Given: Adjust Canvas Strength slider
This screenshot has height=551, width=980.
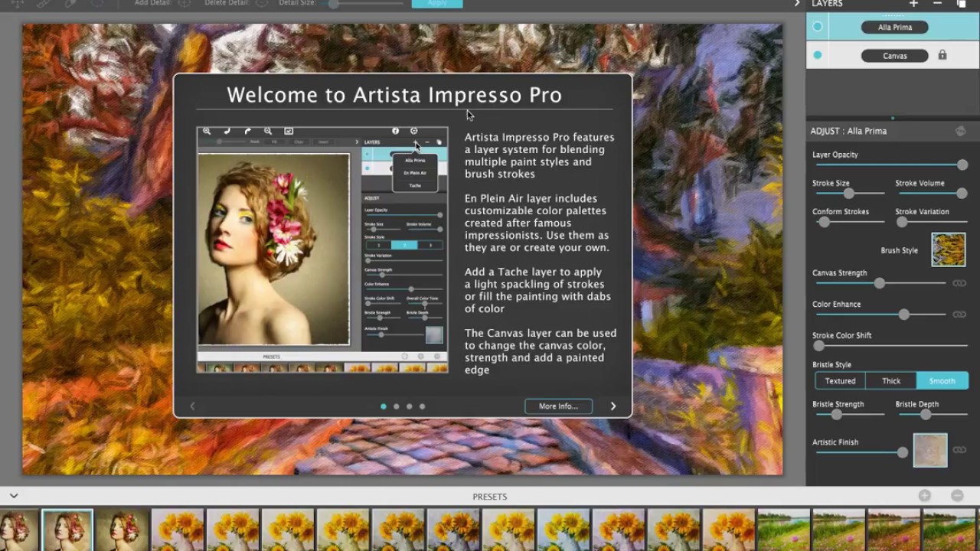Looking at the screenshot, I should pyautogui.click(x=880, y=283).
